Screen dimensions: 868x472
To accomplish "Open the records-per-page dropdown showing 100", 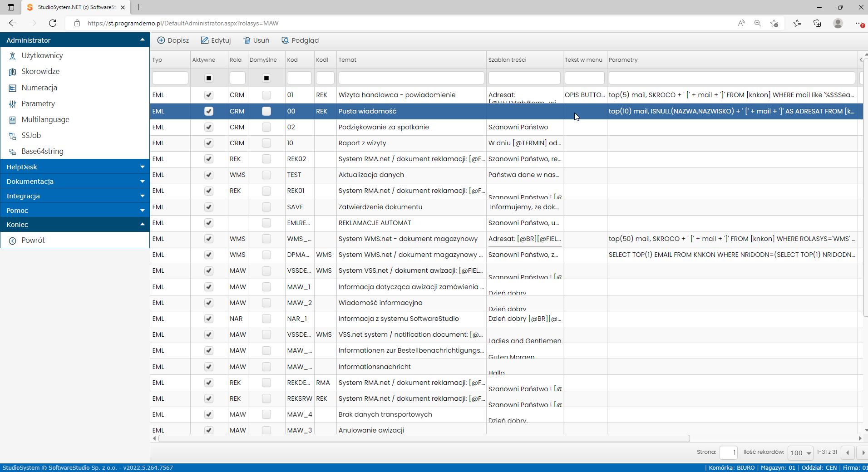I will (801, 452).
